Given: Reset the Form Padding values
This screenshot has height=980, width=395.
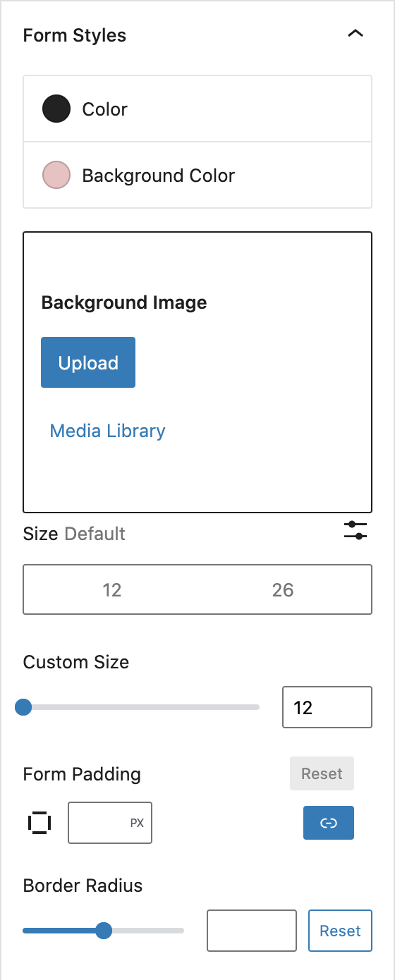Looking at the screenshot, I should 322,773.
